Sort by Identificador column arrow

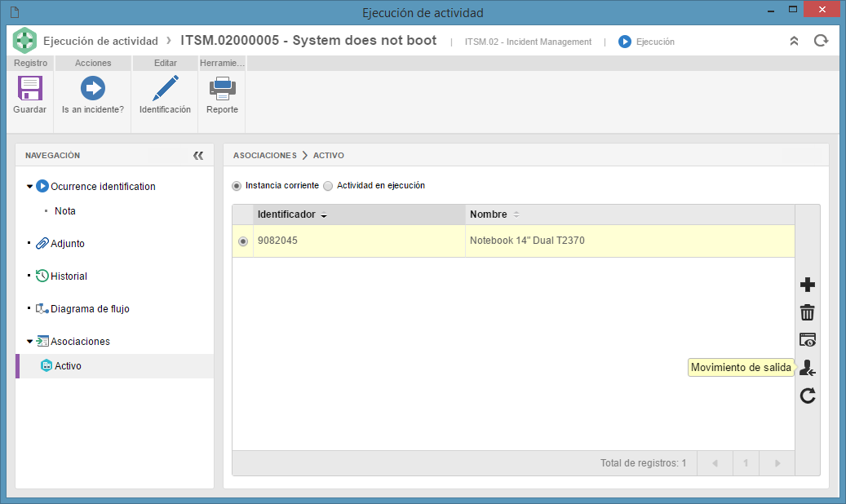[x=324, y=215]
